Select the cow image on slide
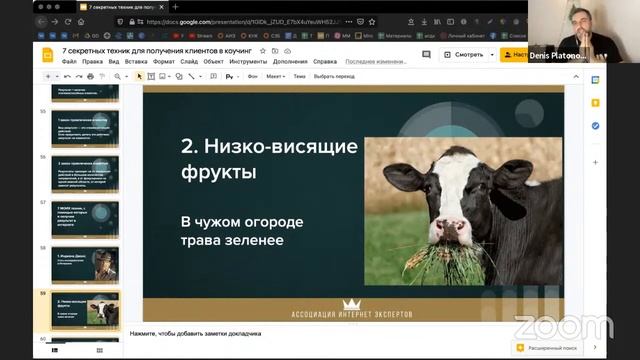 (x=463, y=211)
